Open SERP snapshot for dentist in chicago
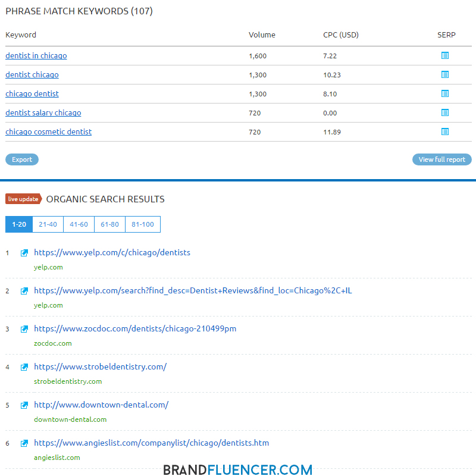Image resolution: width=476 pixels, height=476 pixels. 444,55
